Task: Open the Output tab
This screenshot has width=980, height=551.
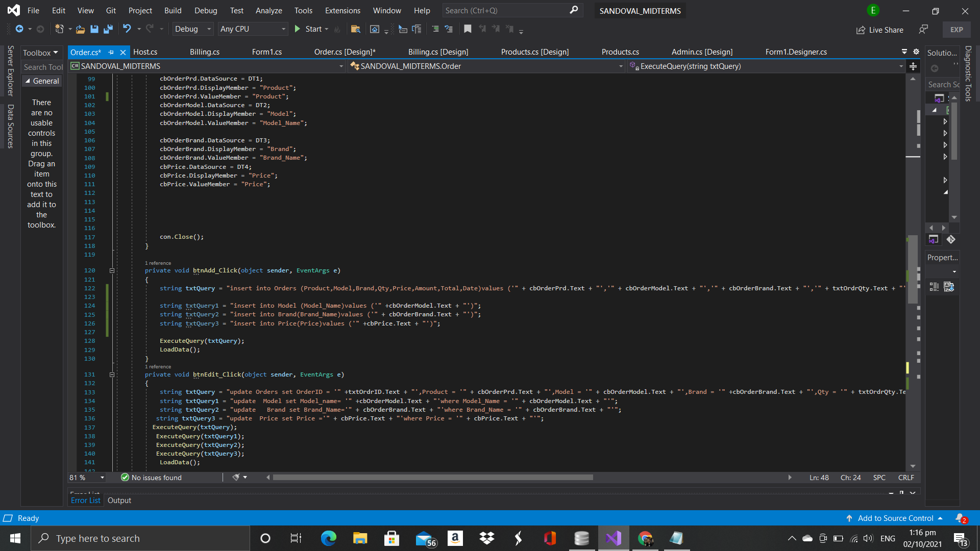Action: (x=119, y=500)
